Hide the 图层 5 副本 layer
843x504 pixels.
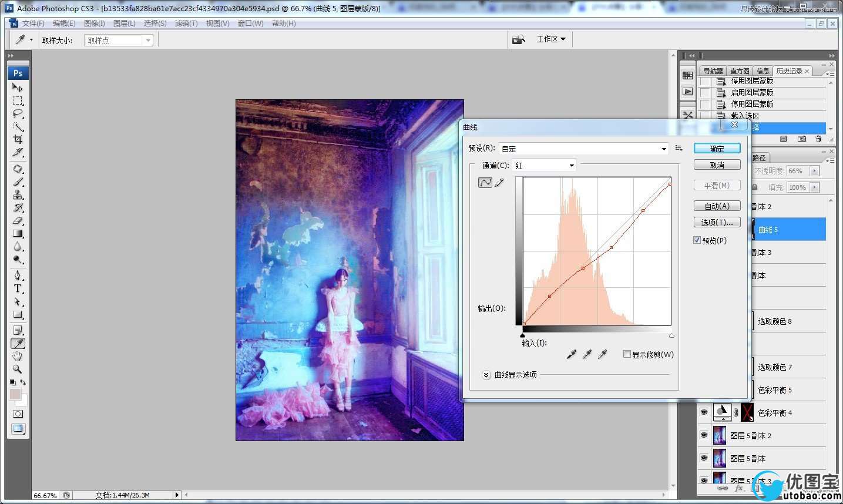(704, 458)
